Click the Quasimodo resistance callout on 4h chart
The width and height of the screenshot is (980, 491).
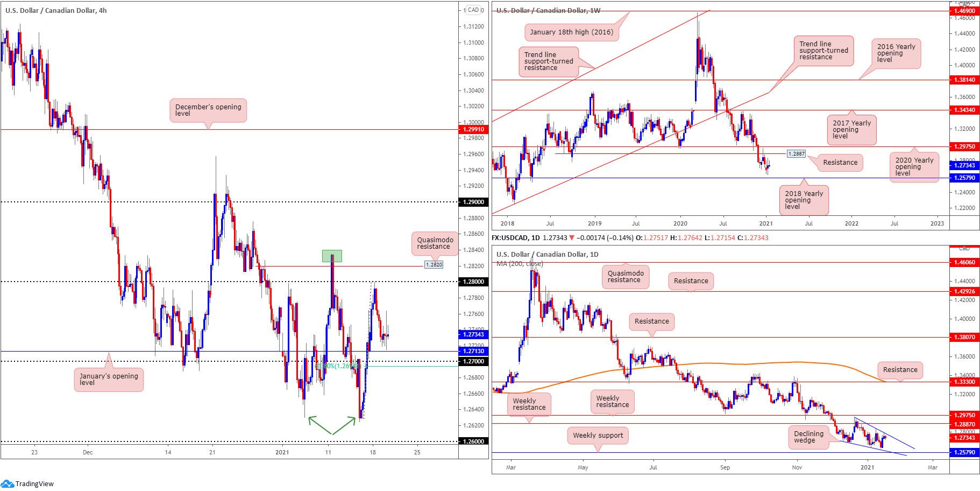pyautogui.click(x=435, y=243)
